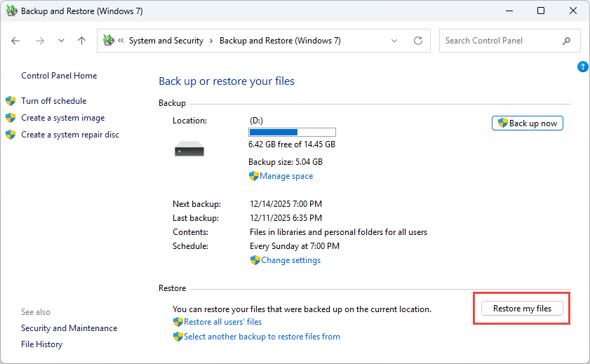Click the Forward navigation arrow
The width and height of the screenshot is (590, 364).
39,41
